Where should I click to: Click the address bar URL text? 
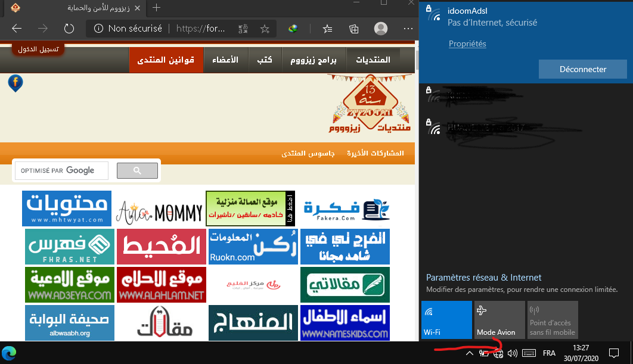(x=201, y=29)
